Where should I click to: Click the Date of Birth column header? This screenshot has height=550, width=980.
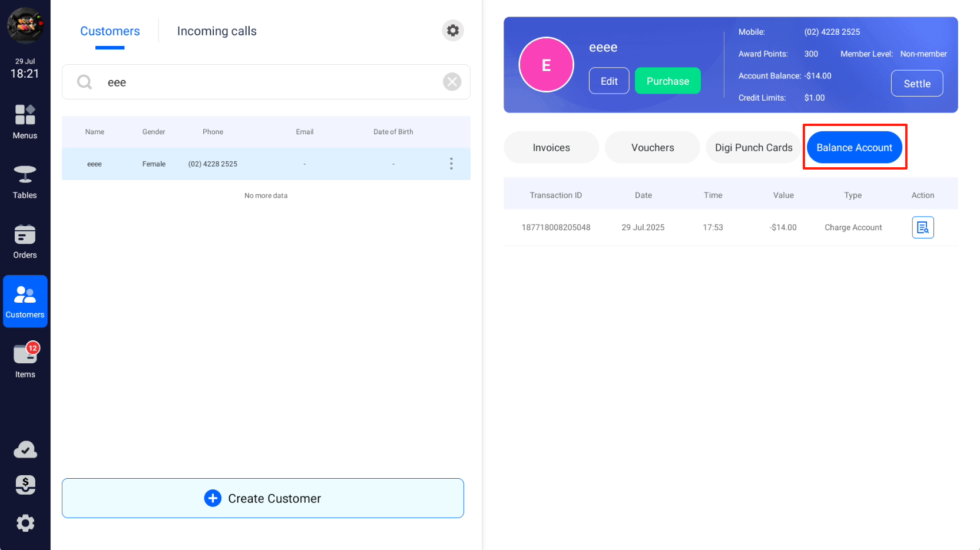pos(393,132)
